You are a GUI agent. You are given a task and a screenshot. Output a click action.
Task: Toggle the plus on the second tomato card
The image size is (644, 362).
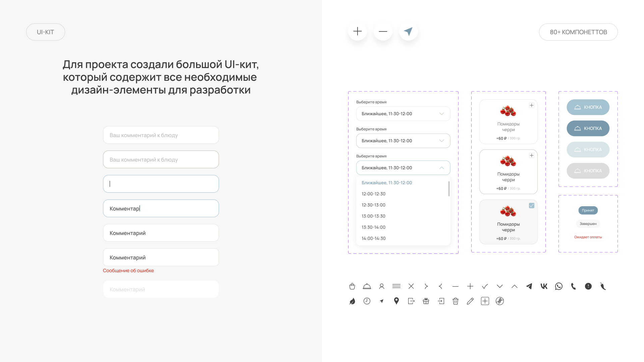click(x=532, y=156)
